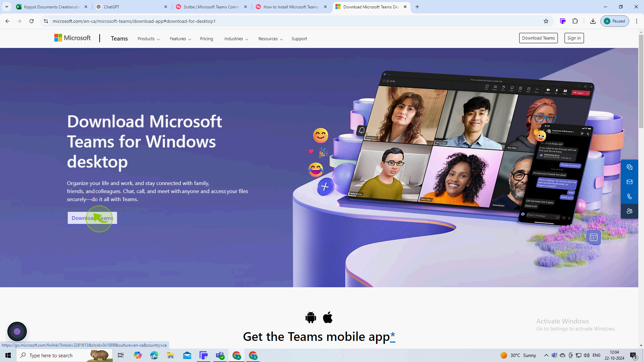Click the taskbar search box
The width and height of the screenshot is (644, 362).
click(64, 355)
